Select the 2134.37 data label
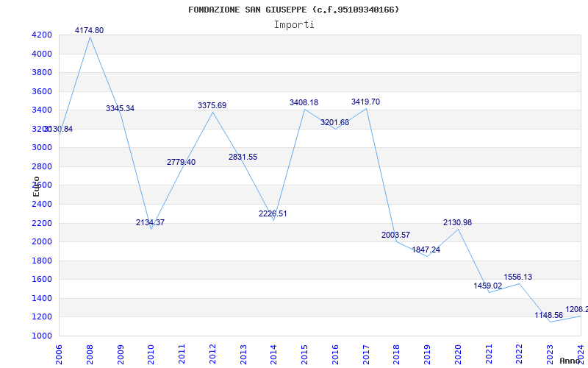 (151, 223)
